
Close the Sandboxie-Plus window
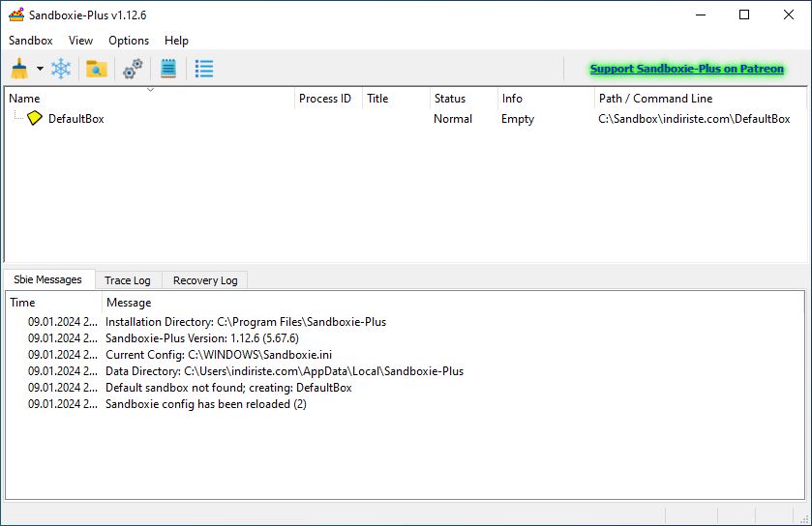788,15
